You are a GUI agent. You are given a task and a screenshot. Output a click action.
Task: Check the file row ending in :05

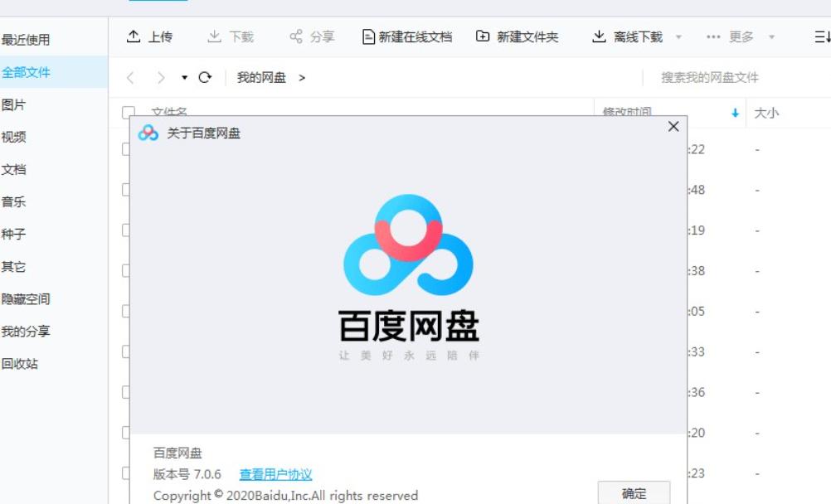126,311
